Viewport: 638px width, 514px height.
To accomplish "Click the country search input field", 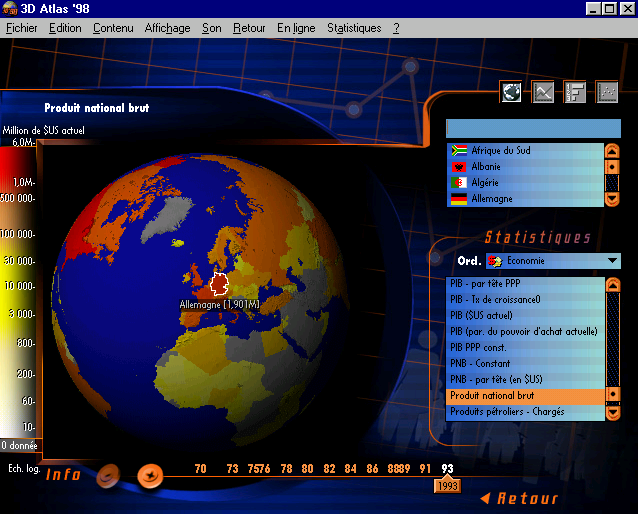I will click(x=533, y=129).
